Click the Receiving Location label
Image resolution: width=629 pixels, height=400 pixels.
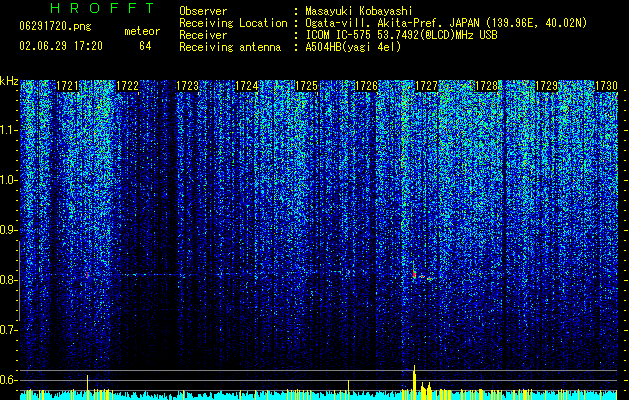(x=233, y=23)
